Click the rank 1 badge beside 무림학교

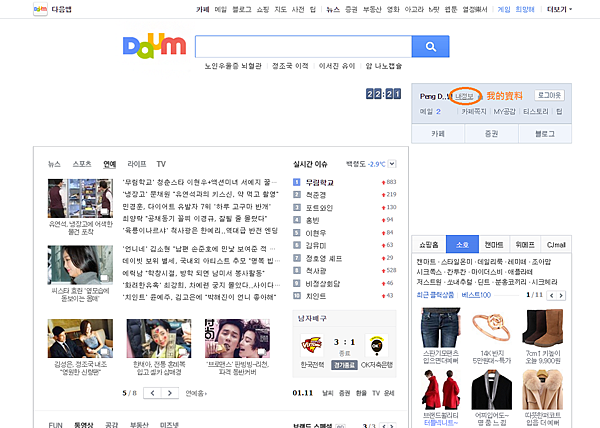[x=297, y=182]
